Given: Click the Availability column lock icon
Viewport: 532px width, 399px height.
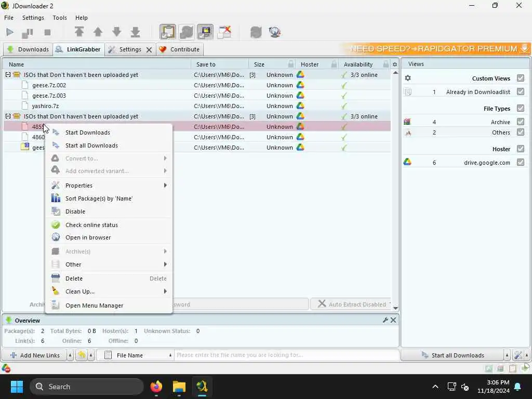Looking at the screenshot, I should click(x=386, y=64).
